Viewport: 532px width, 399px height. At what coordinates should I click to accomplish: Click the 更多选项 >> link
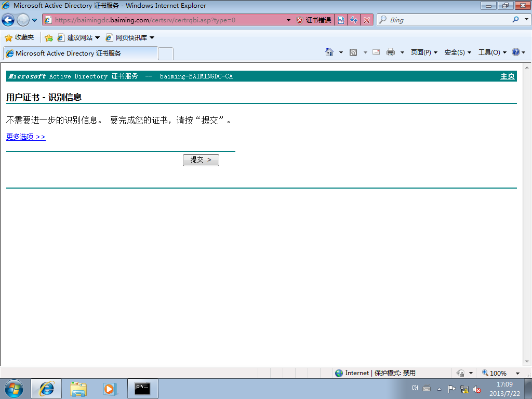tap(26, 137)
